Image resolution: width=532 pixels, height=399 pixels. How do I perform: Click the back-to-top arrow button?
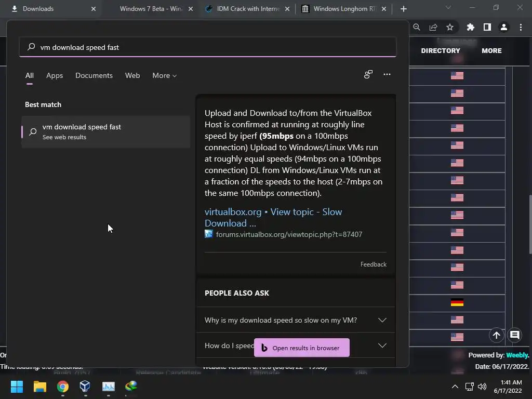496,335
